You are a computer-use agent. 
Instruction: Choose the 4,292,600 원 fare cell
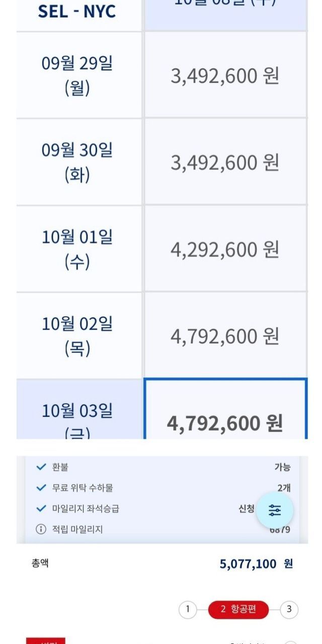(x=225, y=249)
